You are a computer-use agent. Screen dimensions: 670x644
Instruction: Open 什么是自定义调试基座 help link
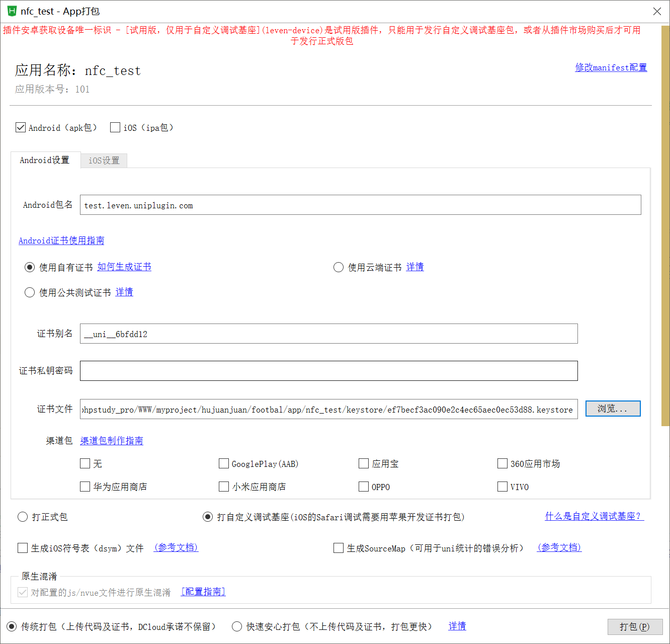coord(594,516)
